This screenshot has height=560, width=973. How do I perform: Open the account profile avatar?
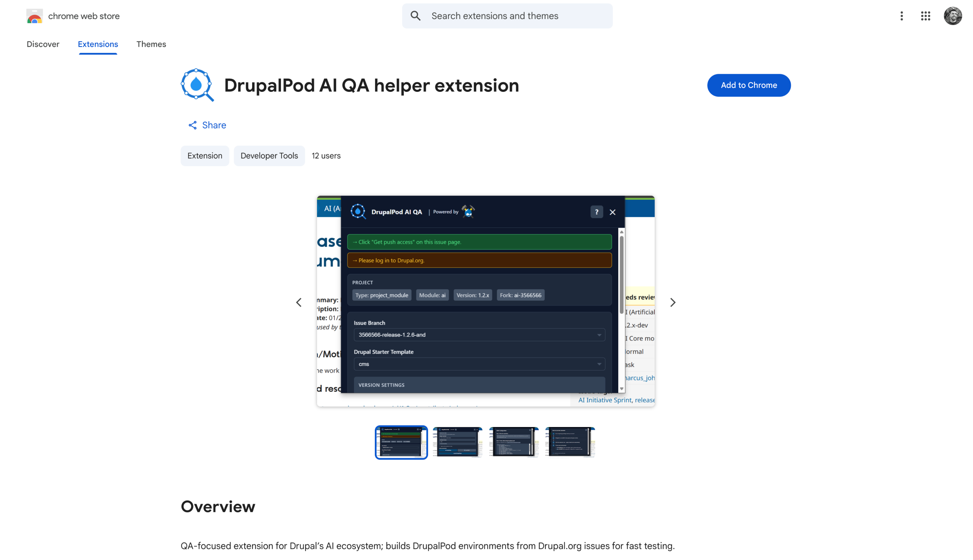tap(952, 16)
